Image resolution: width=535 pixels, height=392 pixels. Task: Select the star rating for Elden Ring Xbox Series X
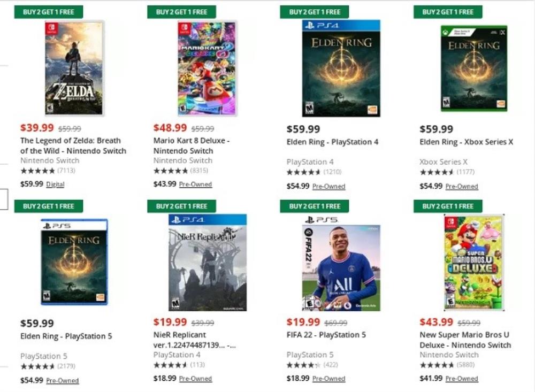pos(437,173)
